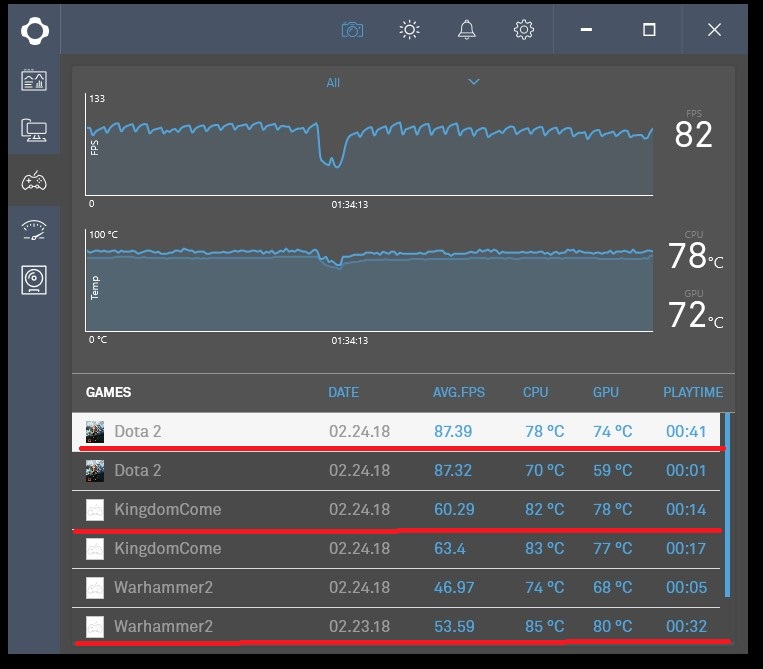Viewport: 763px width, 669px height.
Task: Select KingdomCome row with 60.29 FPS
Action: coord(396,509)
